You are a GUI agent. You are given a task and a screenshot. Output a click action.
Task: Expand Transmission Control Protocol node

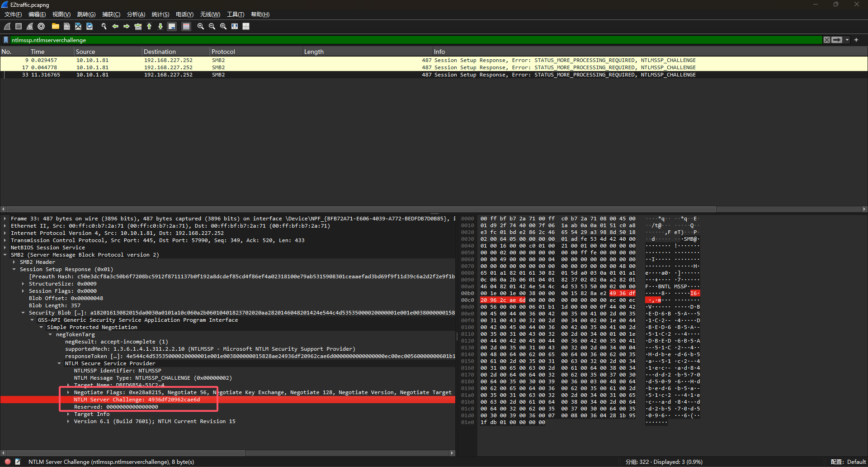[5, 240]
